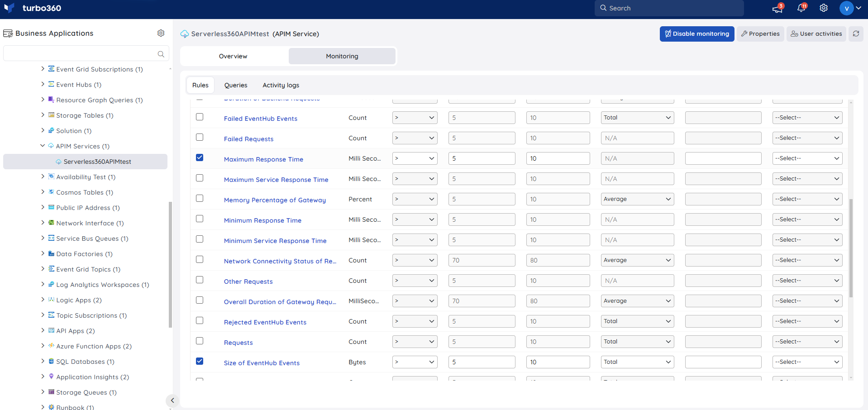868x410 pixels.
Task: Check the Requests rule checkbox
Action: [200, 341]
